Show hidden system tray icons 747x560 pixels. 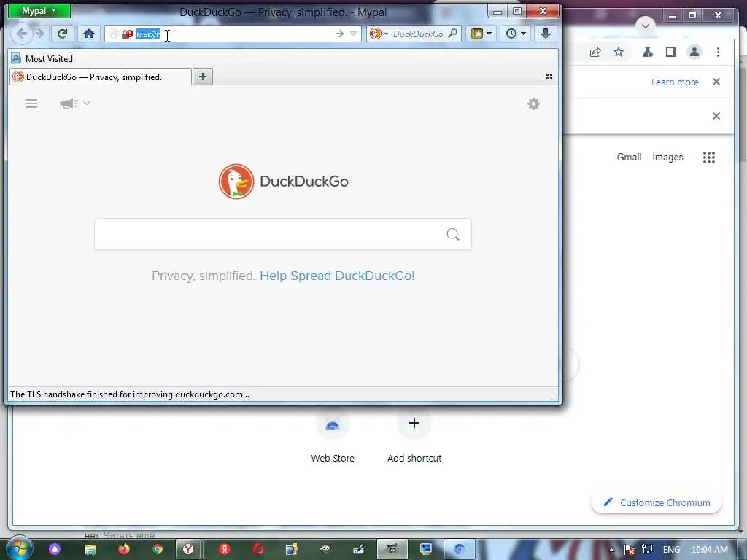[x=611, y=550]
